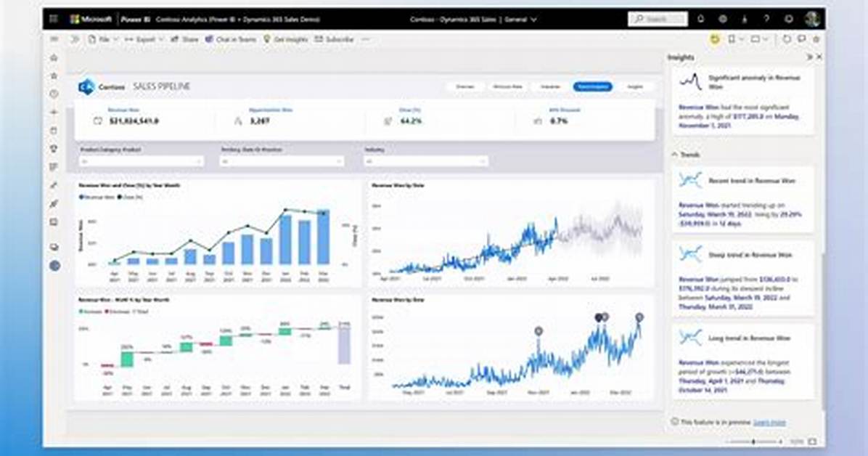The width and height of the screenshot is (868, 456).
Task: Click Get insights button
Action: [285, 39]
